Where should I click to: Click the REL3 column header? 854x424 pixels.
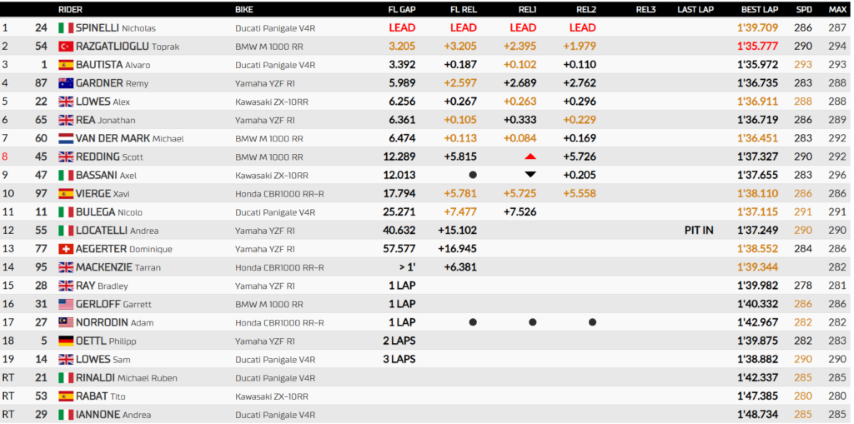[x=645, y=9]
